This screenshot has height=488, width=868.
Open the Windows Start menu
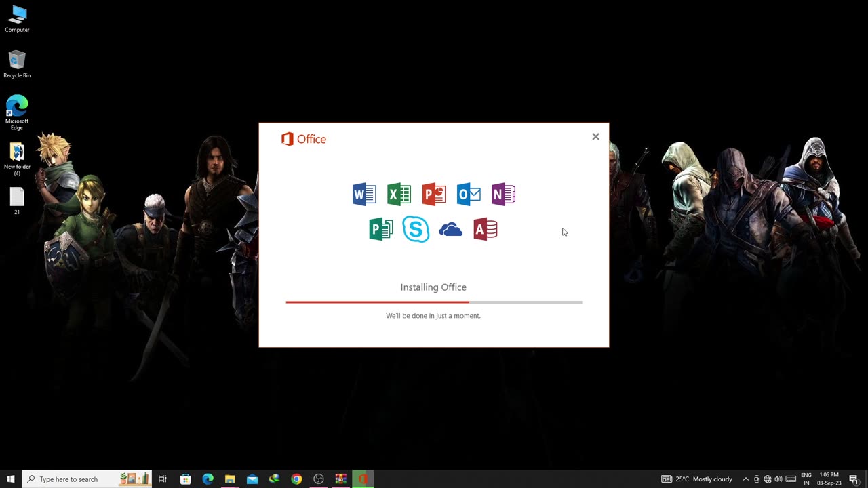click(x=11, y=479)
